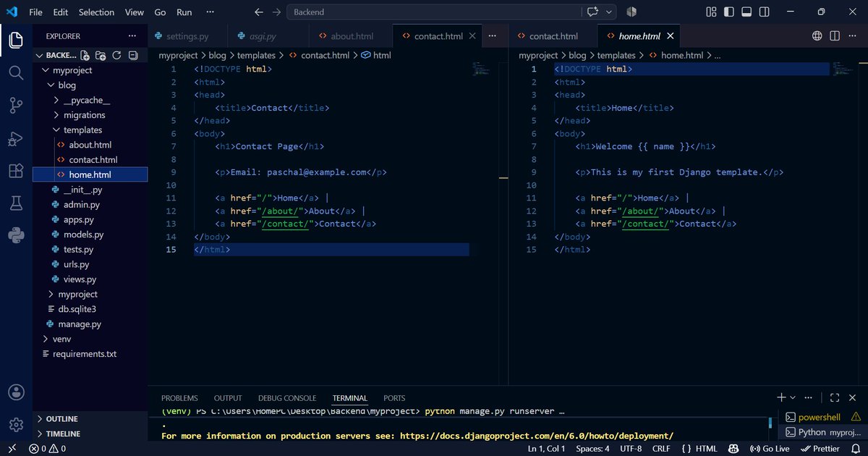The height and width of the screenshot is (456, 868).
Task: Open the File menu
Action: [x=35, y=12]
